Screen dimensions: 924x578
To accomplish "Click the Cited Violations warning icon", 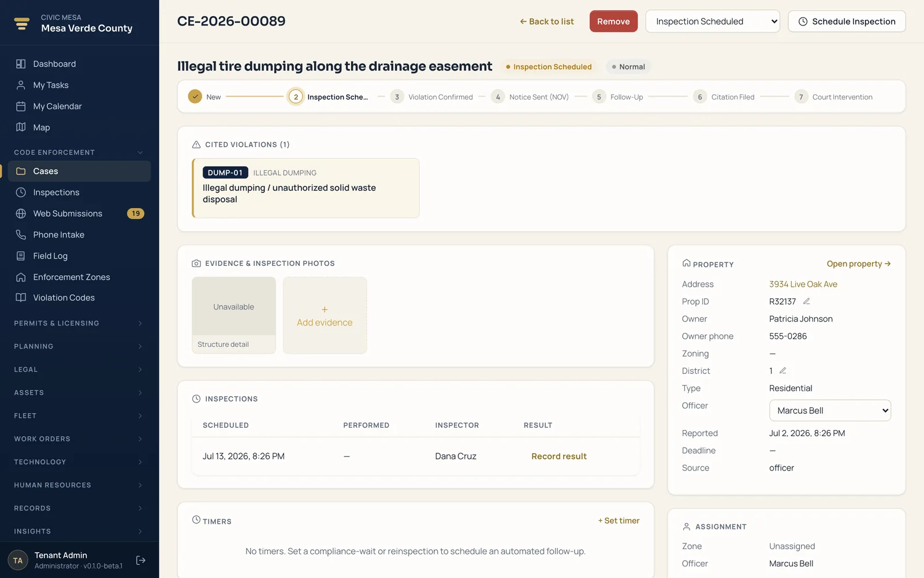I will pyautogui.click(x=196, y=144).
